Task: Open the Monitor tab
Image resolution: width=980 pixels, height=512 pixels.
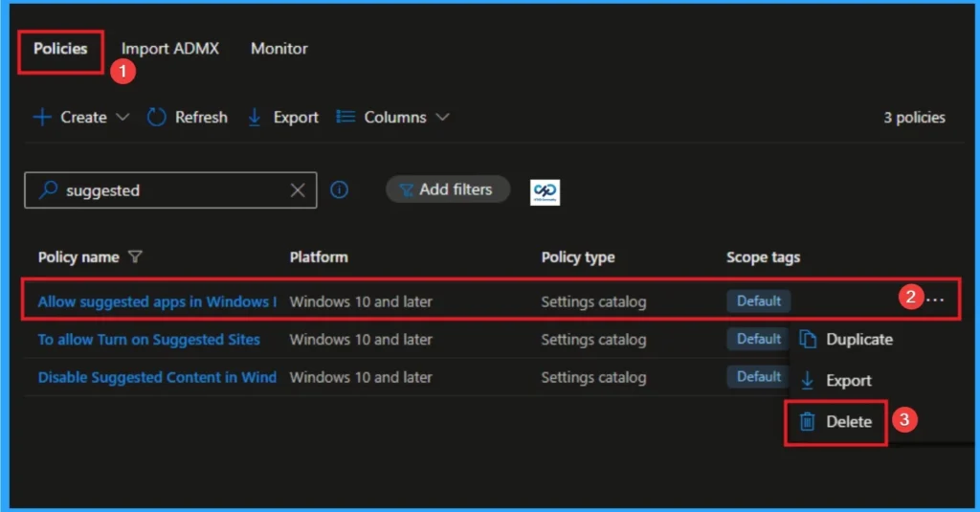Action: coord(279,49)
